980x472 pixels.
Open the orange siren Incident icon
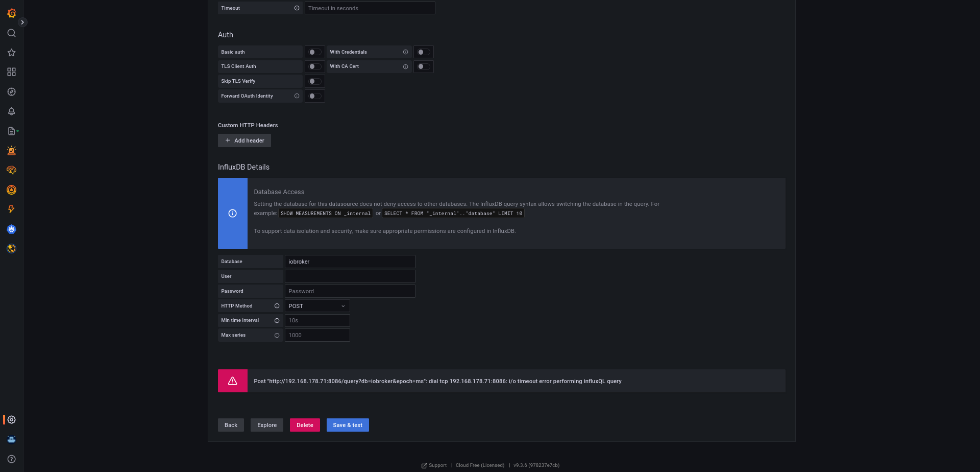tap(11, 151)
